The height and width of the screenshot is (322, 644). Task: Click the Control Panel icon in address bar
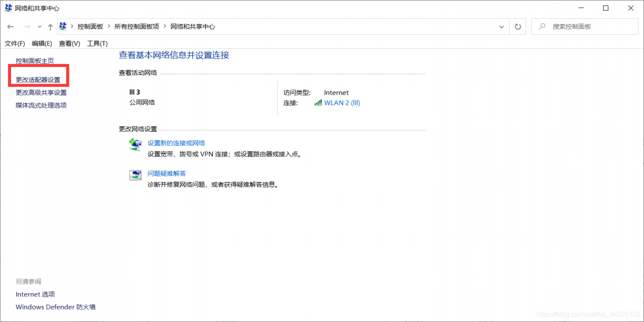pos(63,26)
